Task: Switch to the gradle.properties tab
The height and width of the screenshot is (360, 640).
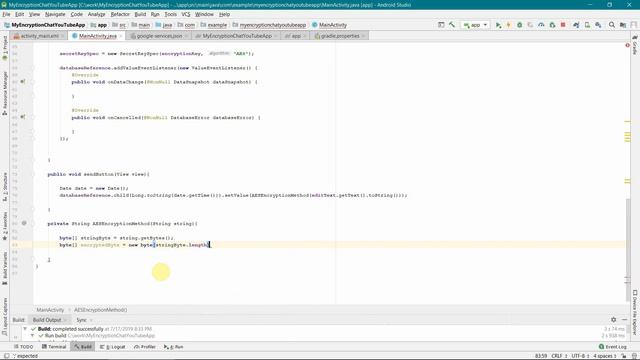Action: (340, 36)
